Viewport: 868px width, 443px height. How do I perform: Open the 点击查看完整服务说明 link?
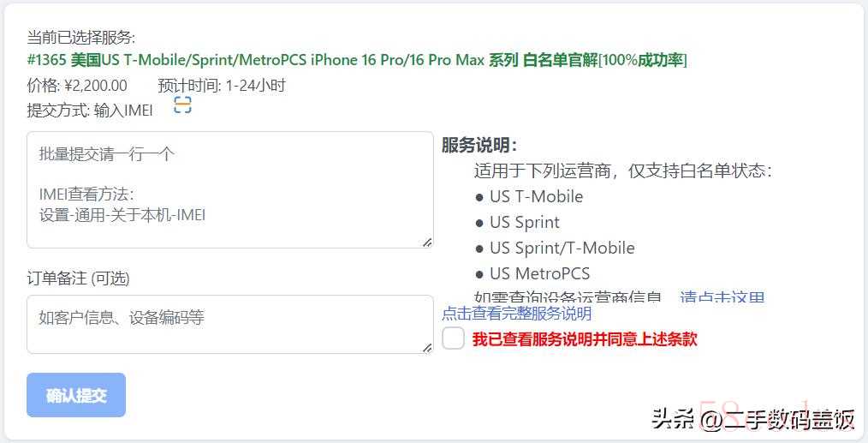516,314
